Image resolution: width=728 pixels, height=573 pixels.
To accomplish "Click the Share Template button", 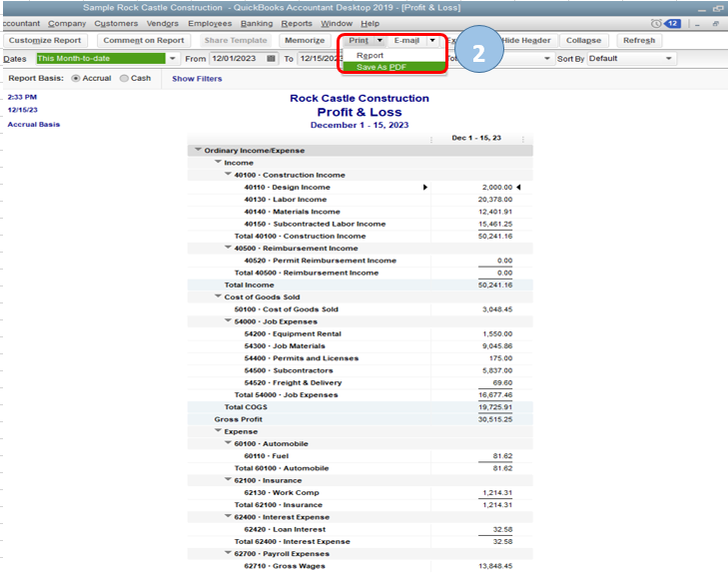I will [x=236, y=40].
